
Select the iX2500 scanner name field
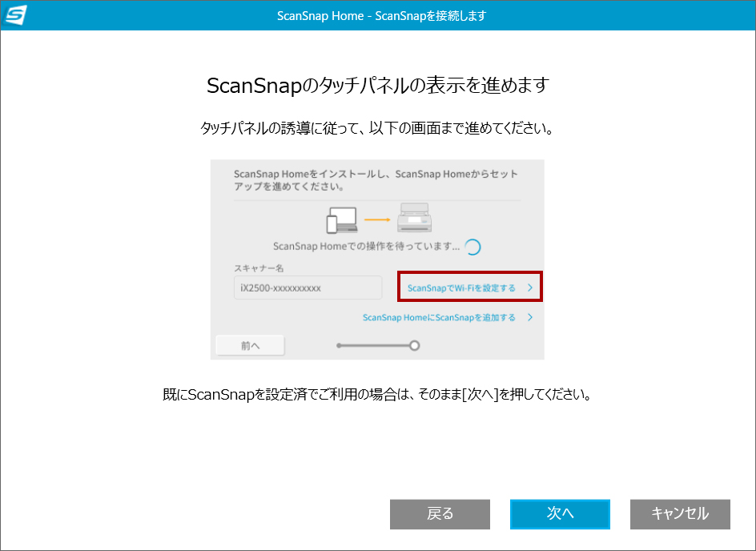point(308,287)
